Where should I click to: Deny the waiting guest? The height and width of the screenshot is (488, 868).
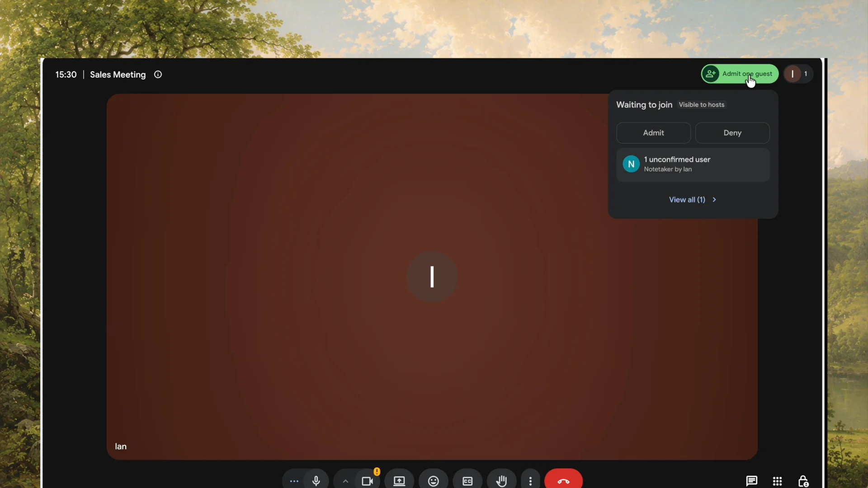732,133
